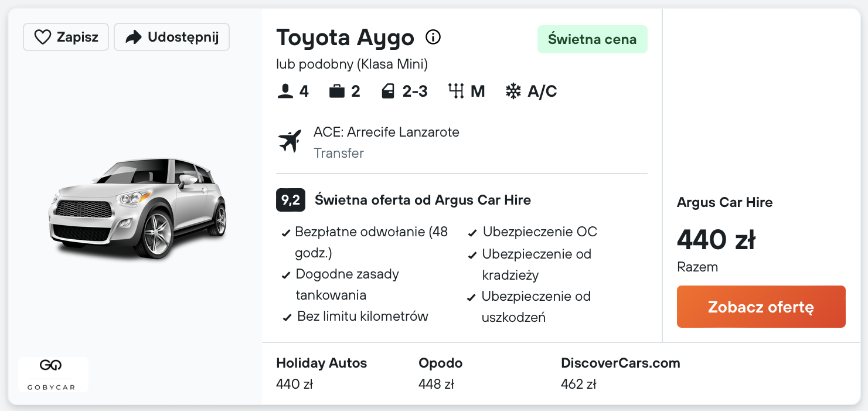868x411 pixels.
Task: Choose the Opodo 448 zł offer
Action: (440, 373)
